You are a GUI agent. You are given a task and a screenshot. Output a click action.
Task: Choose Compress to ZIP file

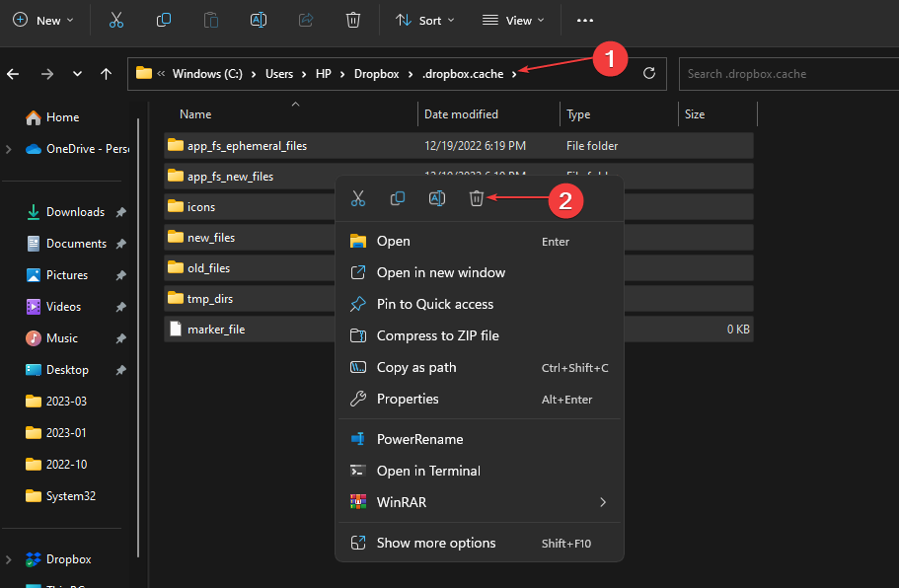click(437, 335)
